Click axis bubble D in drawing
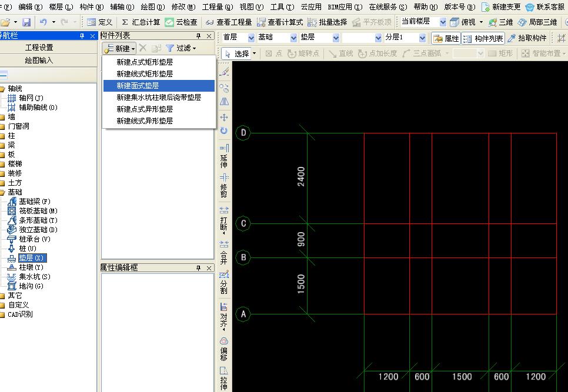This screenshot has height=392, width=568. (243, 132)
